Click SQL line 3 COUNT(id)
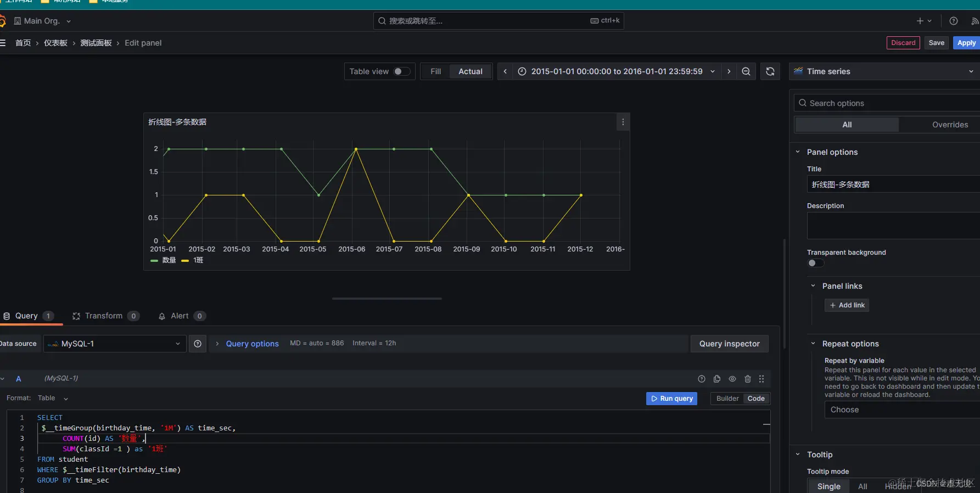Viewport: 980px width, 493px height. (81, 438)
